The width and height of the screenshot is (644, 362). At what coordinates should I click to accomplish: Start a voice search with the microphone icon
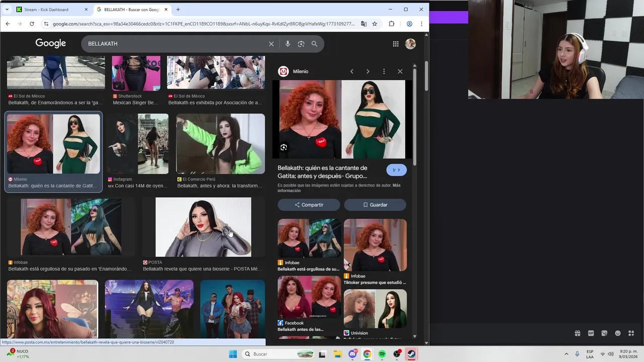(x=288, y=44)
